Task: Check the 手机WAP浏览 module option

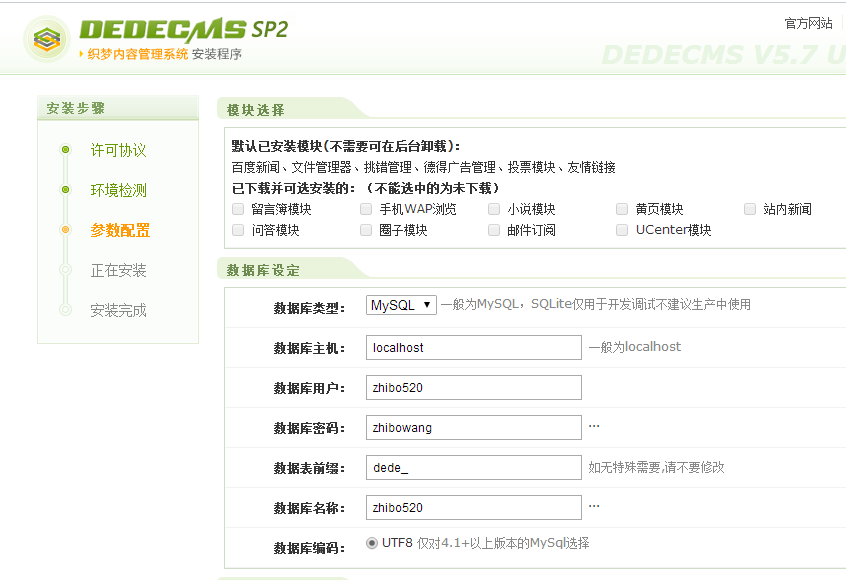Action: pos(366,209)
